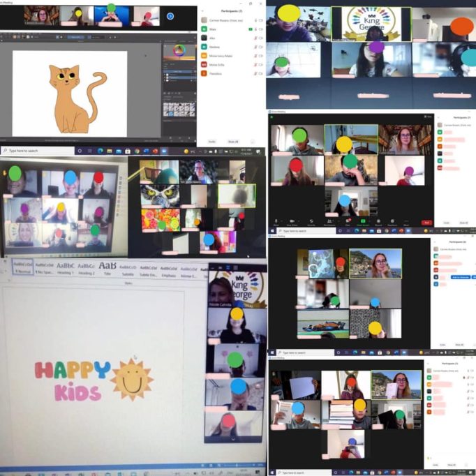Apply the No Spacing style in Word
The image size is (476, 476).
44,268
